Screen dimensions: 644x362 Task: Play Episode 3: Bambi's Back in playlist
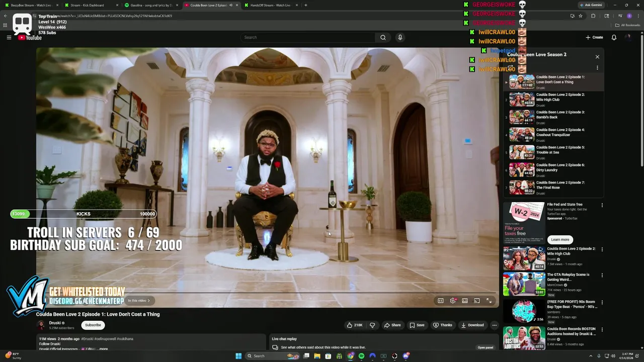pos(553,117)
